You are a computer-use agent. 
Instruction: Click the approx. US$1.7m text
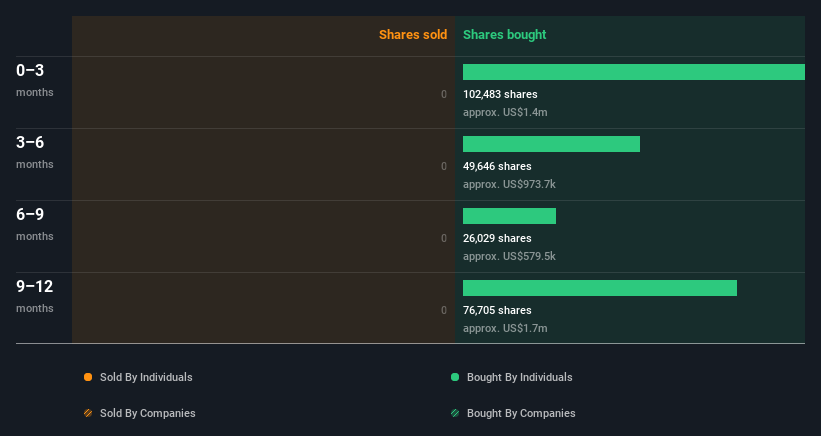point(505,328)
